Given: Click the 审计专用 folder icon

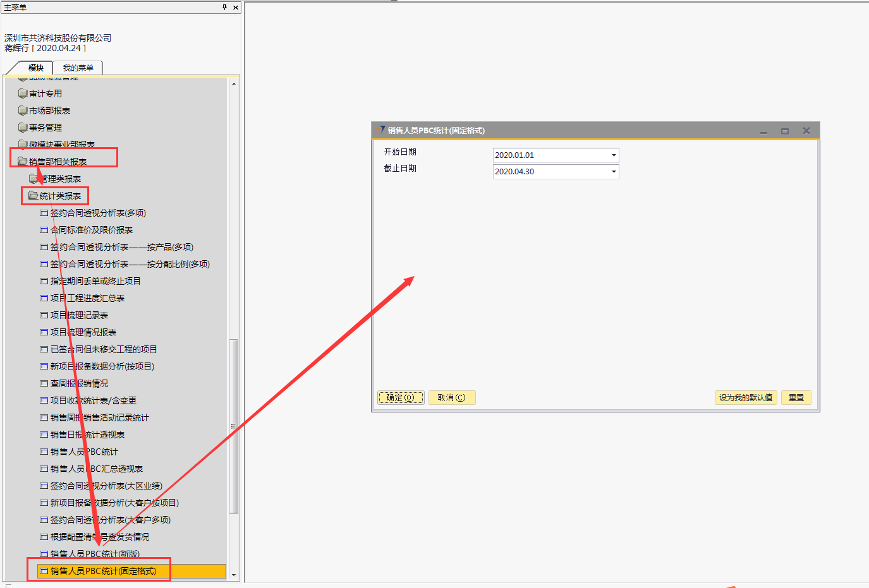Looking at the screenshot, I should click(23, 93).
